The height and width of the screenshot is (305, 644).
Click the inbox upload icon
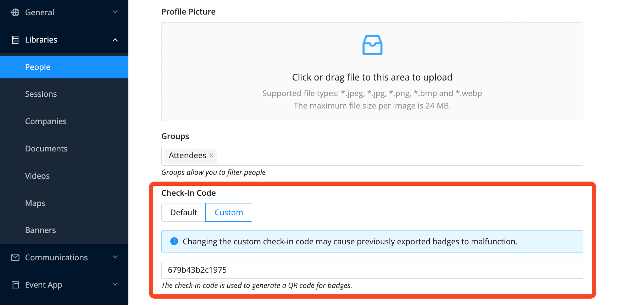pos(372,45)
